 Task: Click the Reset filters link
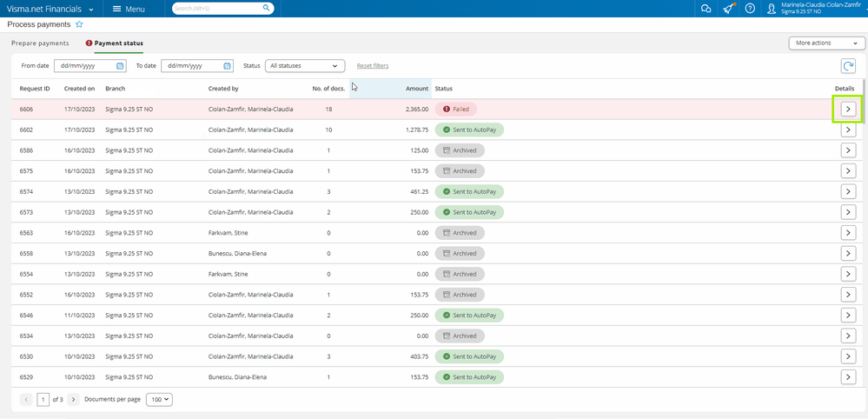(373, 66)
